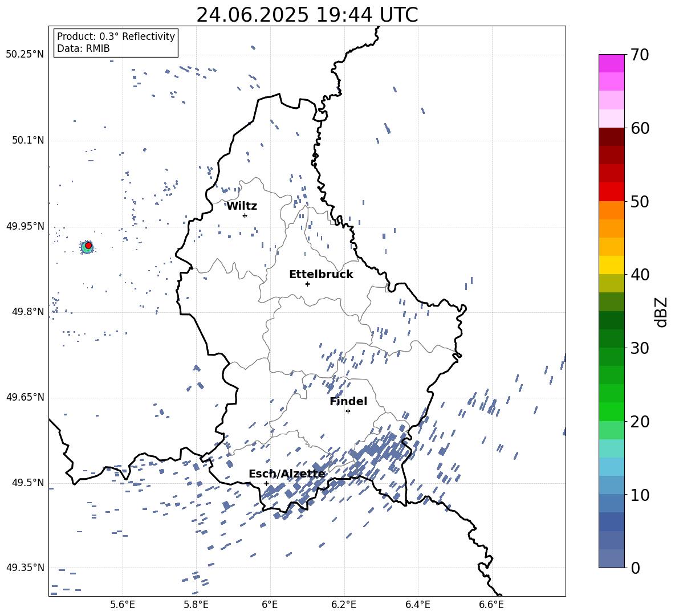Click the 49.95°N latitude label
Viewport: 675px width, 616px height.
coord(25,226)
